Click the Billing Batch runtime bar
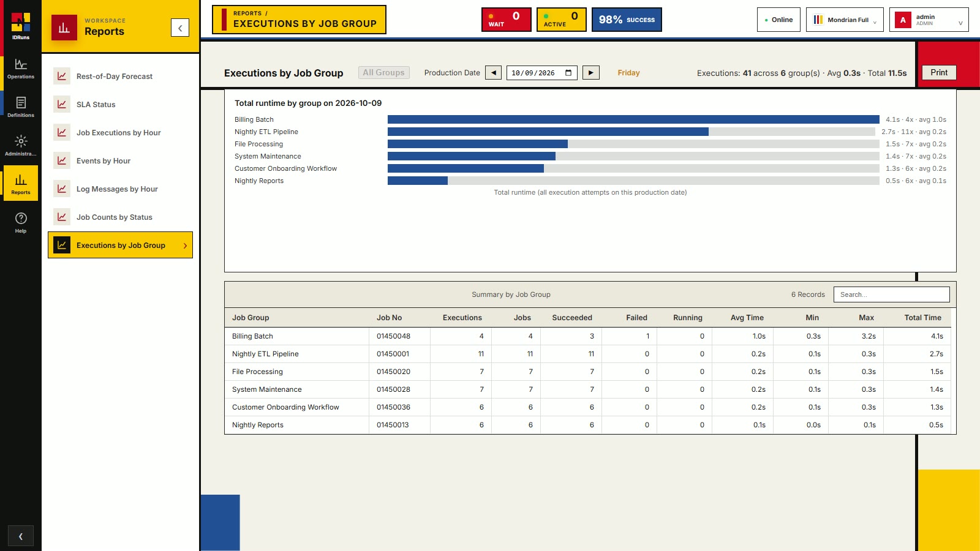 pyautogui.click(x=633, y=119)
